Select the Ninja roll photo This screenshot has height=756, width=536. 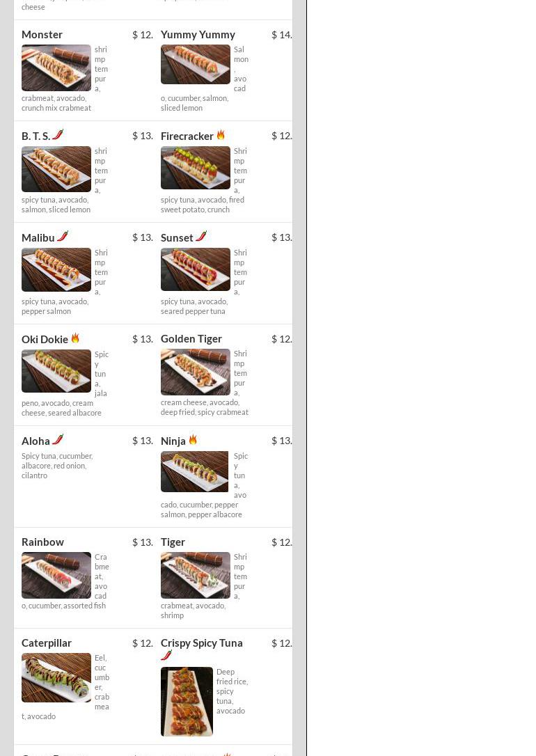195,471
